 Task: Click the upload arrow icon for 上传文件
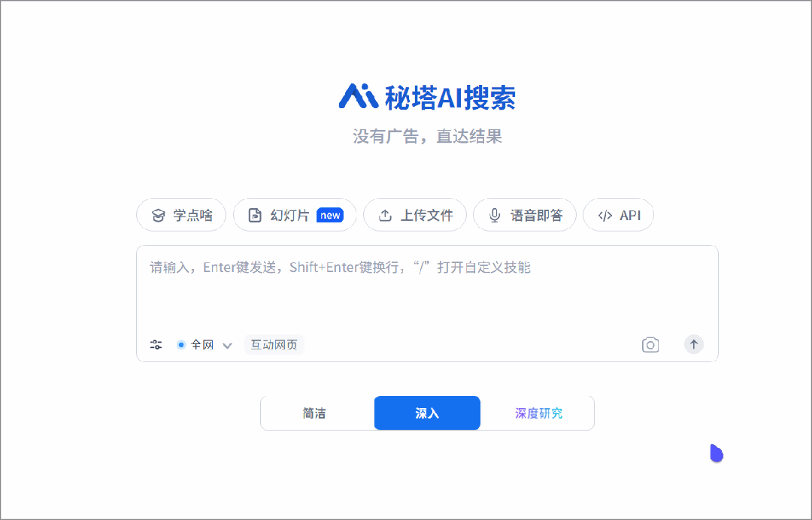[x=385, y=215]
